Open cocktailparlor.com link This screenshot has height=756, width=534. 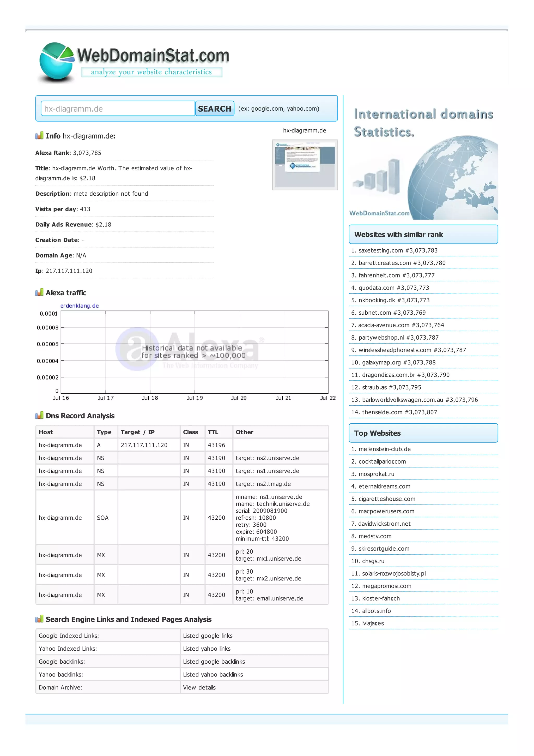[x=382, y=462]
